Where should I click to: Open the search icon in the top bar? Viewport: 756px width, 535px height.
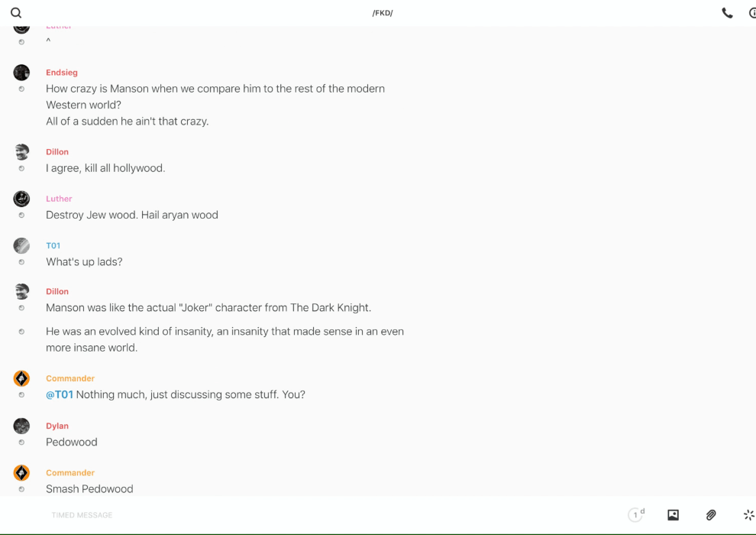coord(16,13)
